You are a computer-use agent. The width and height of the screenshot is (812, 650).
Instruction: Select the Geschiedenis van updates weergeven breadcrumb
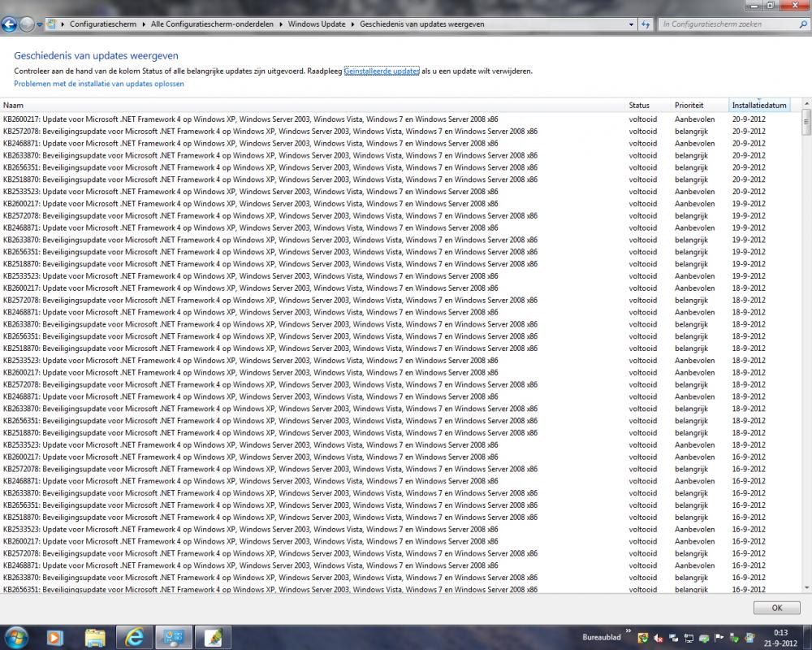click(x=422, y=24)
